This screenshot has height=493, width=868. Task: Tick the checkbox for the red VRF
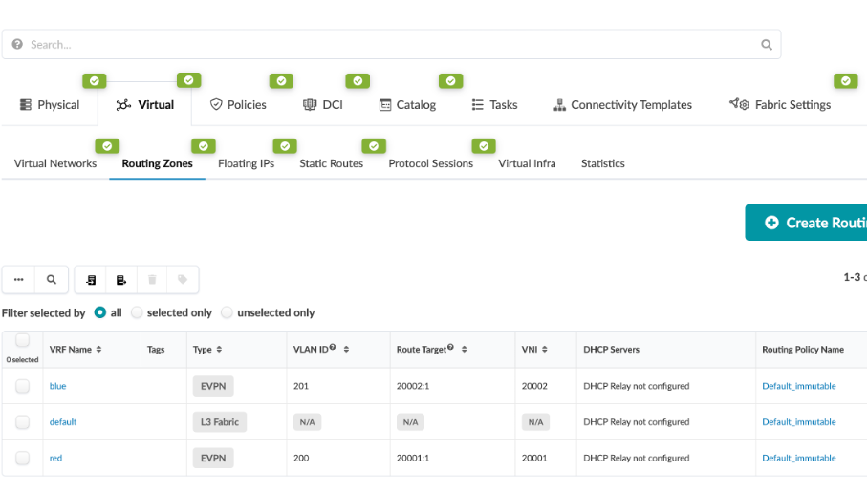pos(22,458)
